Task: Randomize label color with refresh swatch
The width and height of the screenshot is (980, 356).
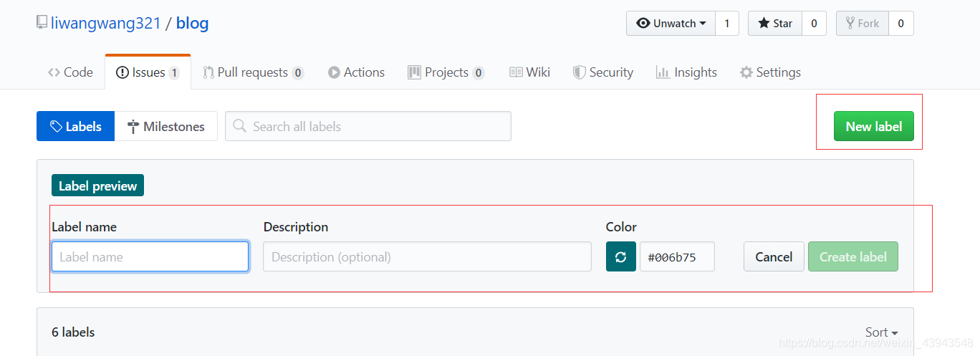Action: 621,256
